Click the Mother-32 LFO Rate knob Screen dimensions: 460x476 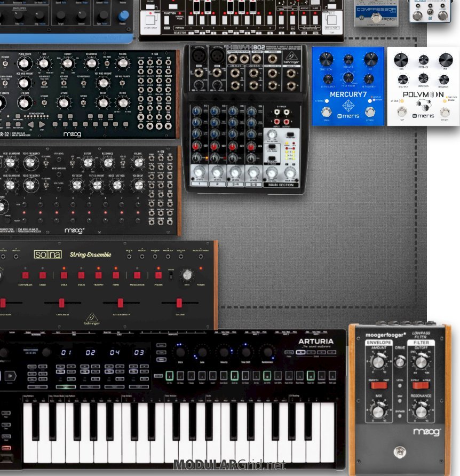24,103
